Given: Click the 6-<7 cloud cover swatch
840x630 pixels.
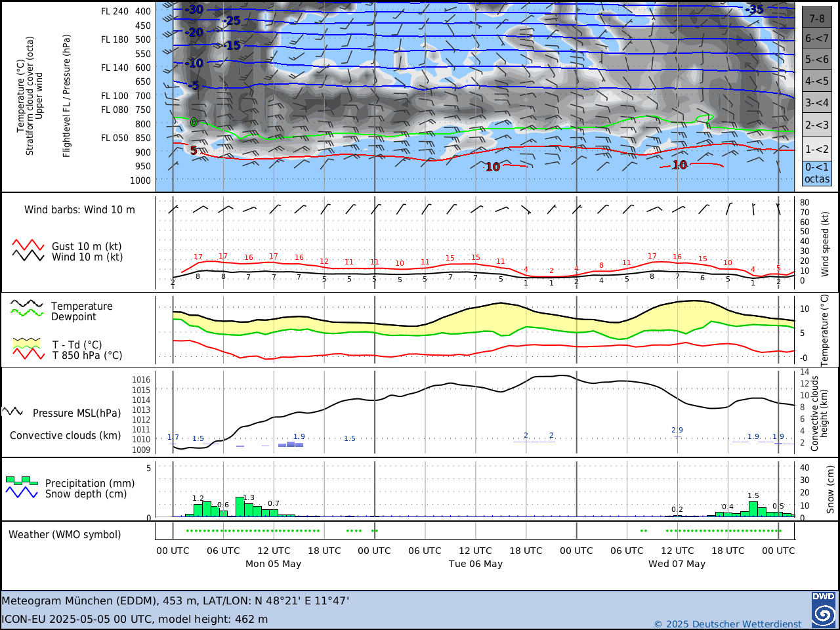Looking at the screenshot, I should [817, 38].
